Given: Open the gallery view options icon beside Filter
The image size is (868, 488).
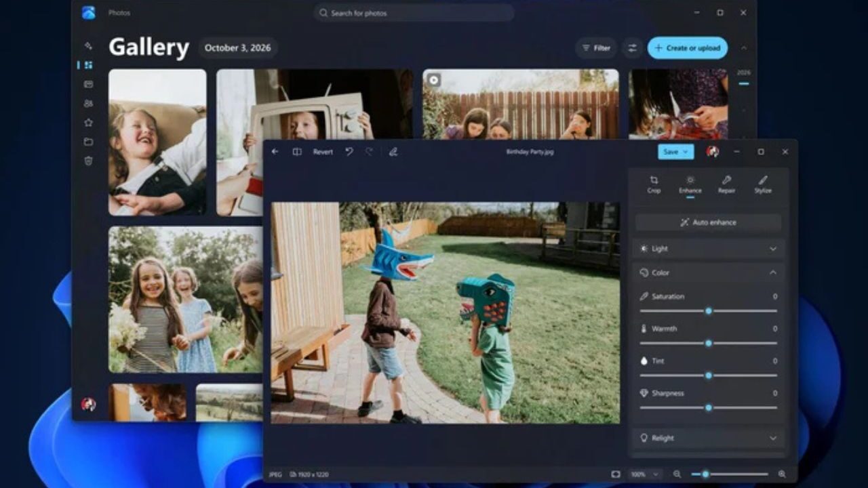Looking at the screenshot, I should point(632,48).
